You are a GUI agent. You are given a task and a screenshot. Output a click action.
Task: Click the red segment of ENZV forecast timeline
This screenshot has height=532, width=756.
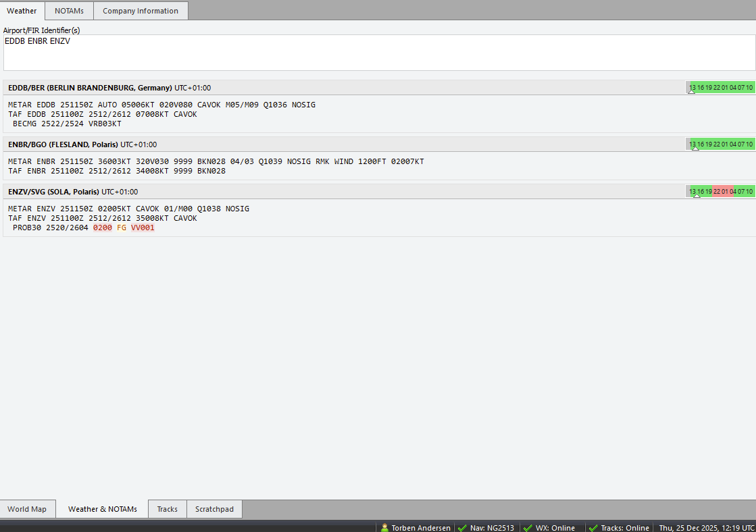coord(722,191)
